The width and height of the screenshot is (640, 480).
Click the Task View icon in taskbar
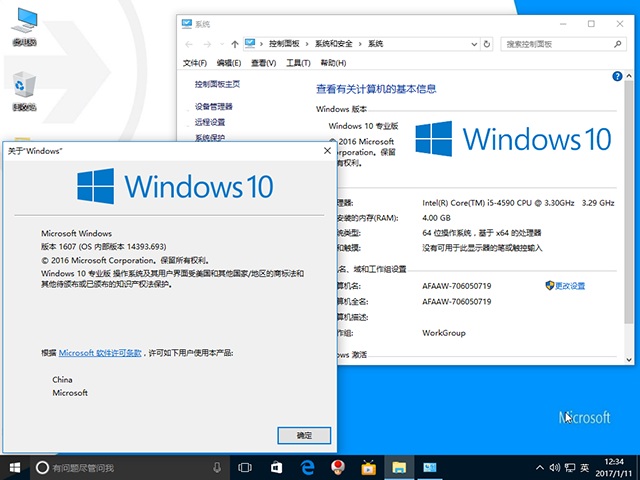pos(245,467)
